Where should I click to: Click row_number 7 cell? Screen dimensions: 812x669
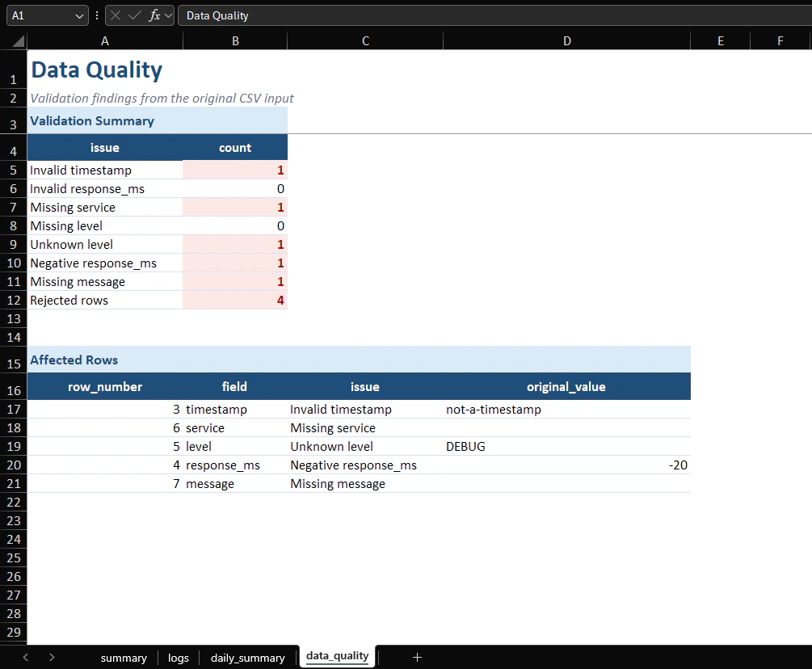(104, 484)
